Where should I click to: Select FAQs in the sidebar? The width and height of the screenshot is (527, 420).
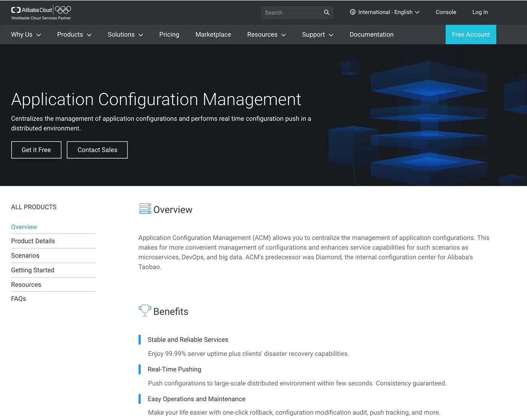(18, 299)
